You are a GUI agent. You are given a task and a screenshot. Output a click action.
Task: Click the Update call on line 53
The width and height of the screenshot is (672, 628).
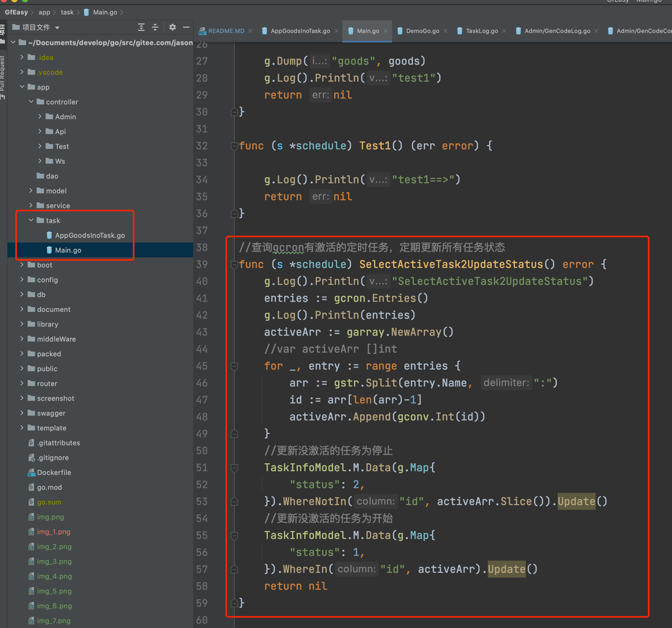[x=576, y=501]
